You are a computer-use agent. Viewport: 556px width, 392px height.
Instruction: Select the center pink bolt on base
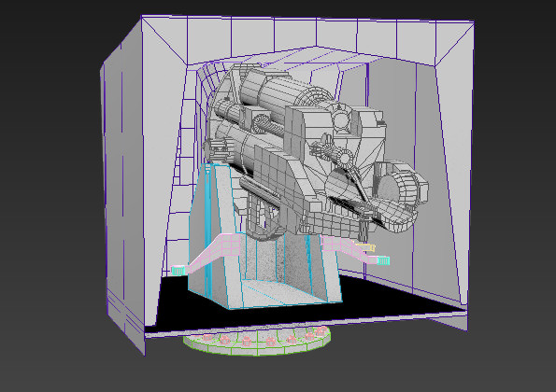[x=271, y=342]
